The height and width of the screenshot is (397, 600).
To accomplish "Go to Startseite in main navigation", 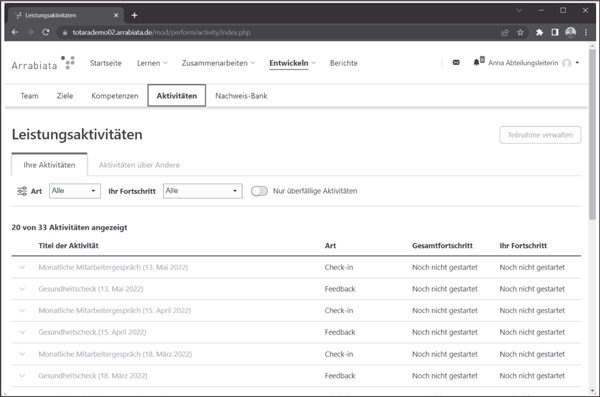I will [x=106, y=63].
